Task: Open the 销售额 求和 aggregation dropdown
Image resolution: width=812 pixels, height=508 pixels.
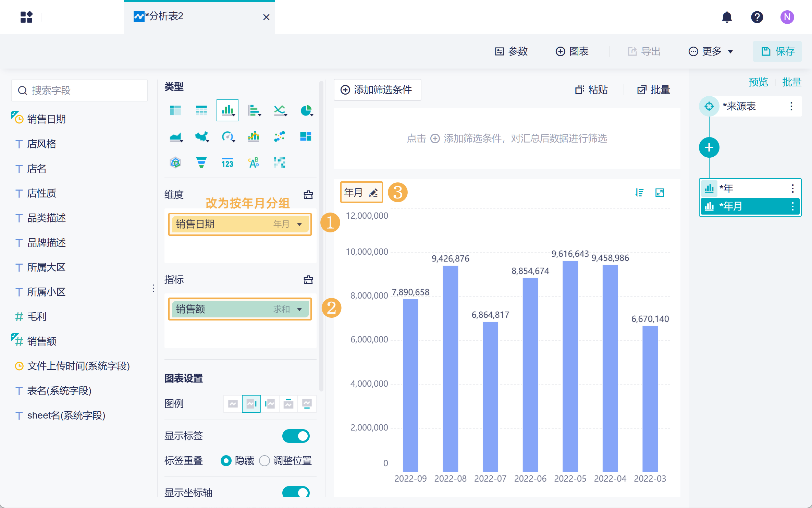Action: coord(299,309)
